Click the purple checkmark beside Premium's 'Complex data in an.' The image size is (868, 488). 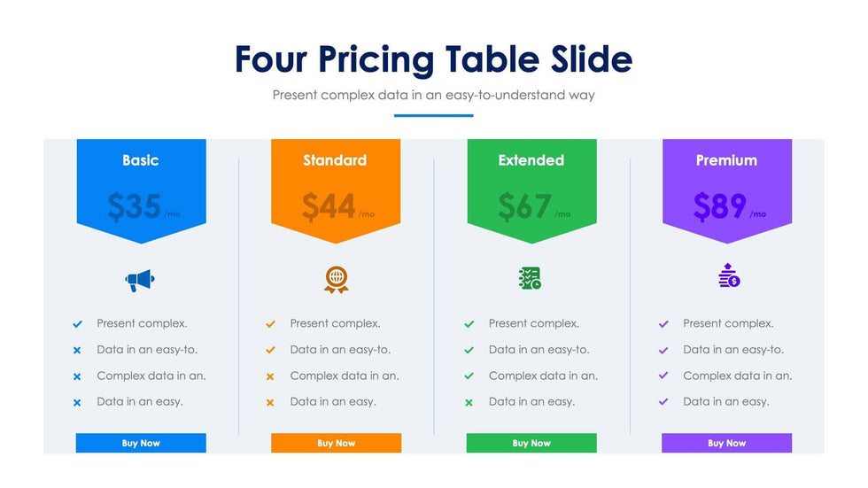663,376
